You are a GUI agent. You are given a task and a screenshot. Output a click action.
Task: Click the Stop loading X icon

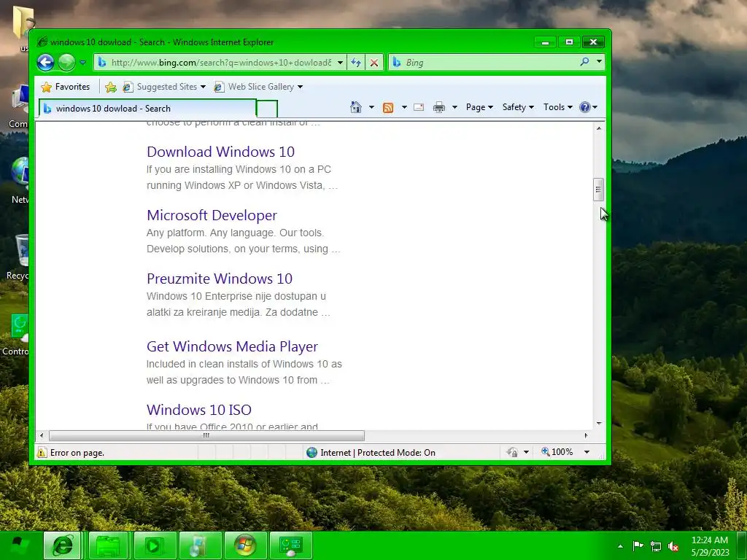click(374, 63)
